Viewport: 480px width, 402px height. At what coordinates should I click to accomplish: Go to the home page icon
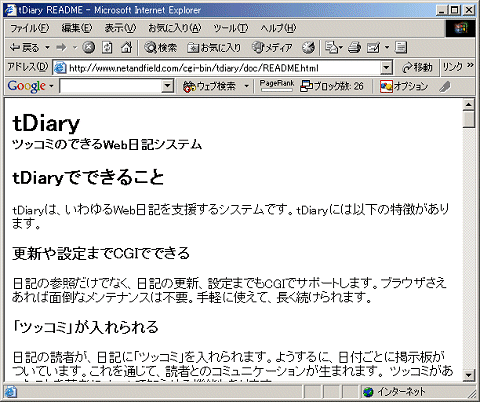pos(126,48)
